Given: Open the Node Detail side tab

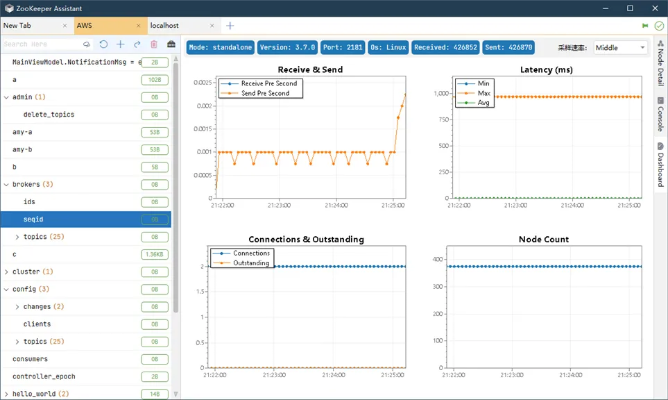Looking at the screenshot, I should 660,63.
